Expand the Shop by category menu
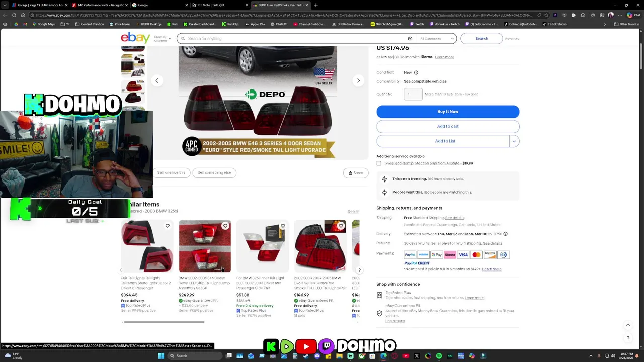The height and width of the screenshot is (362, 644). 163,38
